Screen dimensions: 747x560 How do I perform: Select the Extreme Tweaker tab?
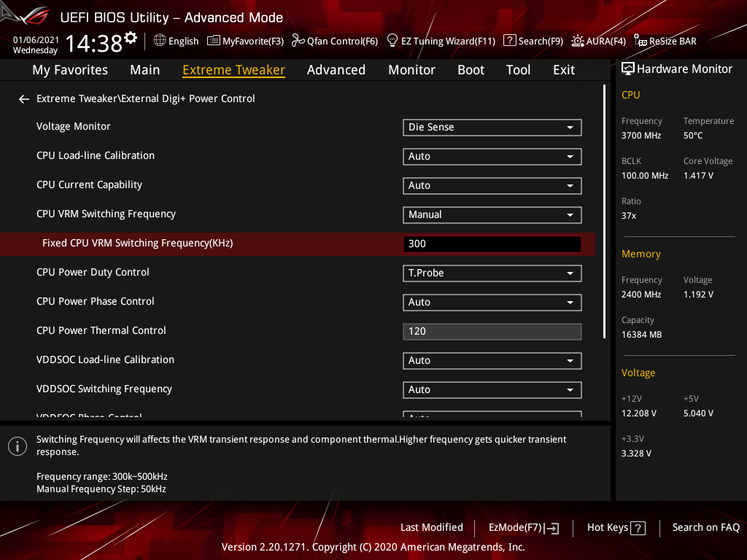[x=234, y=70]
